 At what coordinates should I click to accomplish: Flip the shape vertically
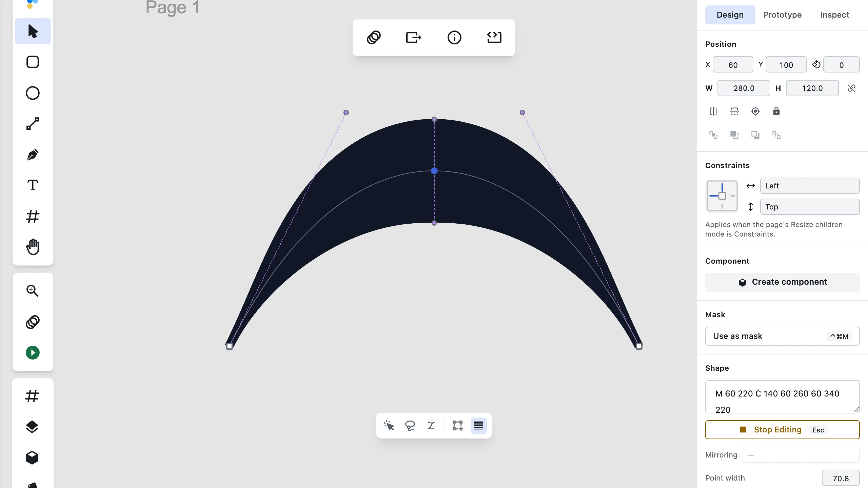(x=734, y=111)
